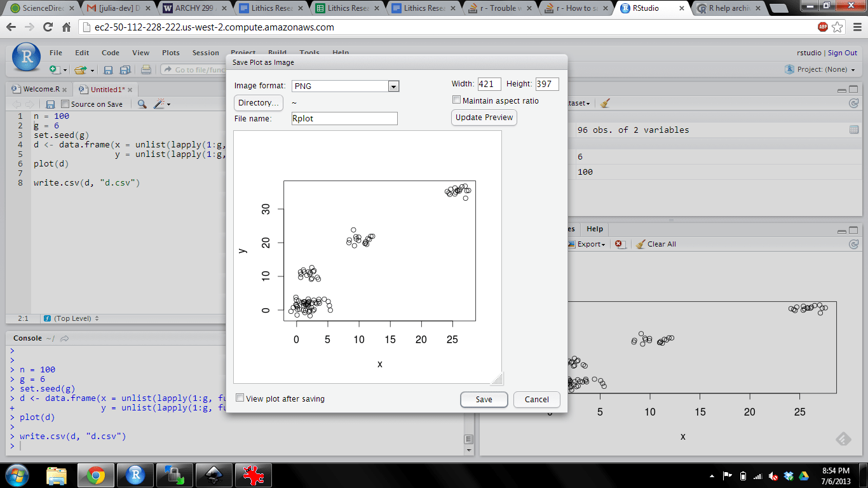Viewport: 868px width, 488px height.
Task: Enable Maintain aspect ratio checkbox
Action: (x=456, y=100)
